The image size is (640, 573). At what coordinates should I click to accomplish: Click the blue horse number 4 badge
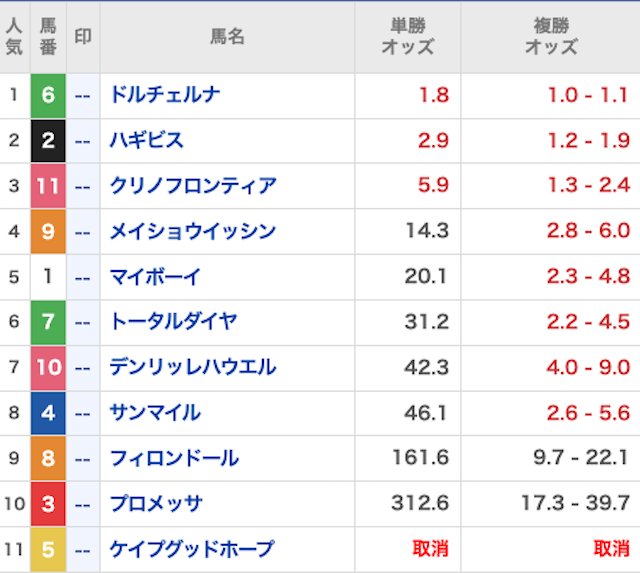point(48,413)
